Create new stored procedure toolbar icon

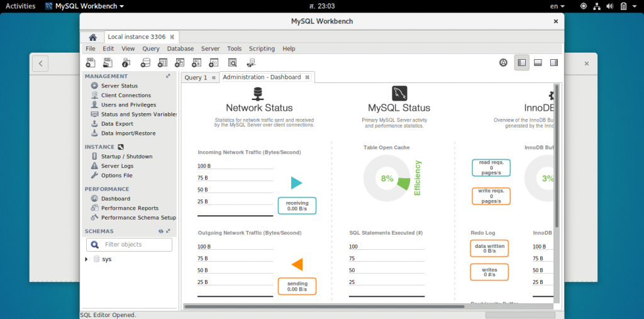coord(196,62)
